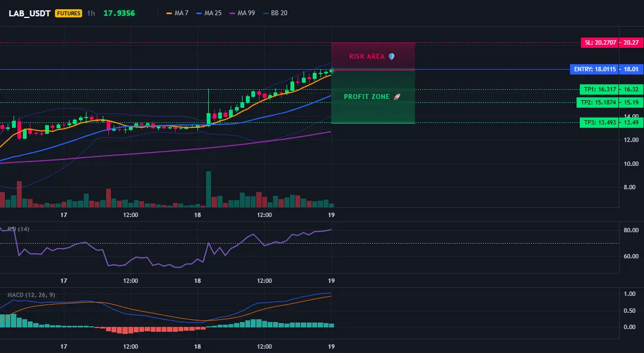Image resolution: width=644 pixels, height=353 pixels.
Task: Click the TP3: 13.493 target label
Action: click(599, 122)
